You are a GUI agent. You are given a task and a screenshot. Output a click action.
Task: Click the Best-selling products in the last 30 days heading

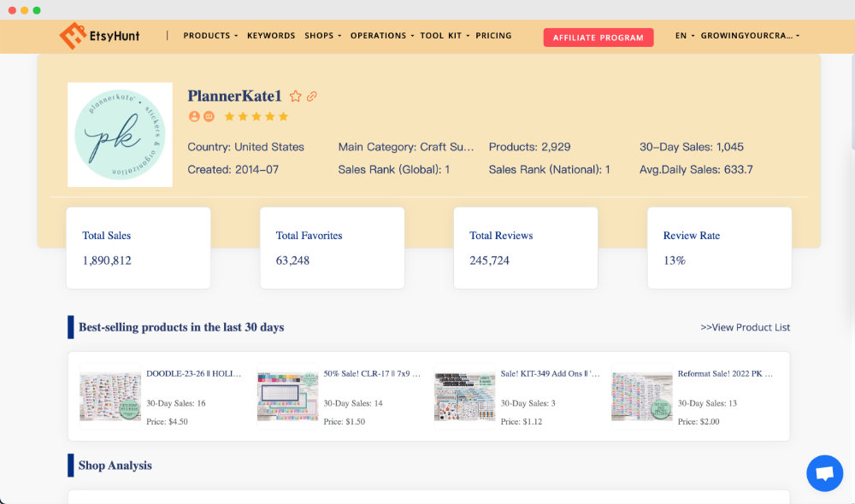181,327
